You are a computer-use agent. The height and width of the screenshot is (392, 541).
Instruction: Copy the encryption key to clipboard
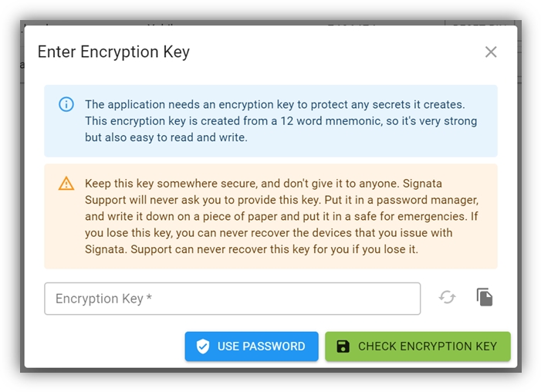pos(484,297)
